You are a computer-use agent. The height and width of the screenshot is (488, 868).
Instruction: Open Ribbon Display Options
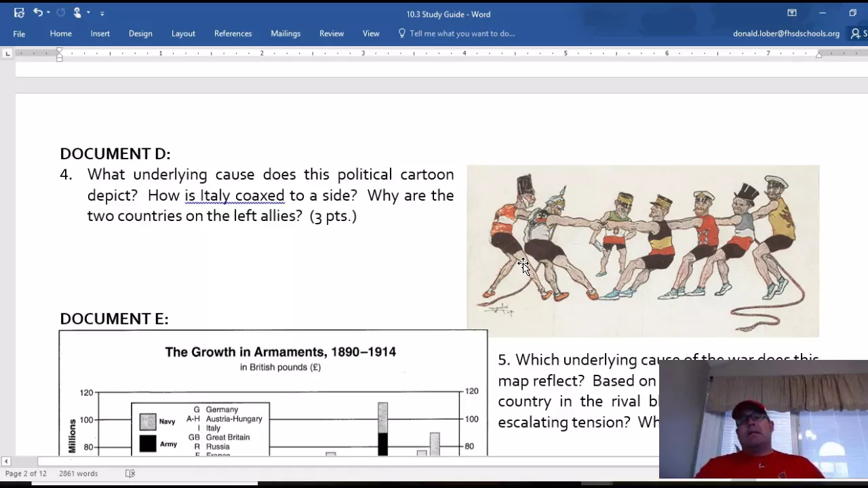pyautogui.click(x=791, y=13)
